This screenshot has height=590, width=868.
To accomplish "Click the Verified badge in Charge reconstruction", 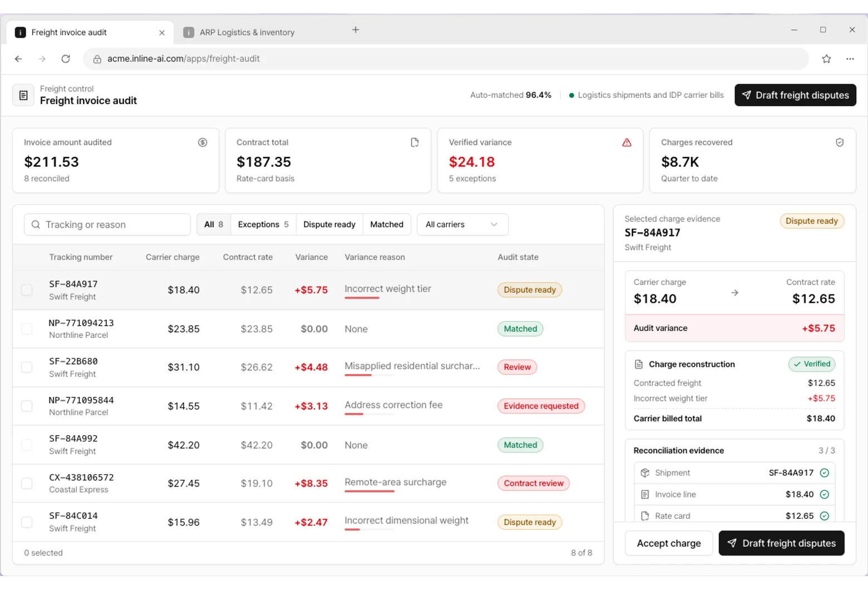I will click(812, 364).
